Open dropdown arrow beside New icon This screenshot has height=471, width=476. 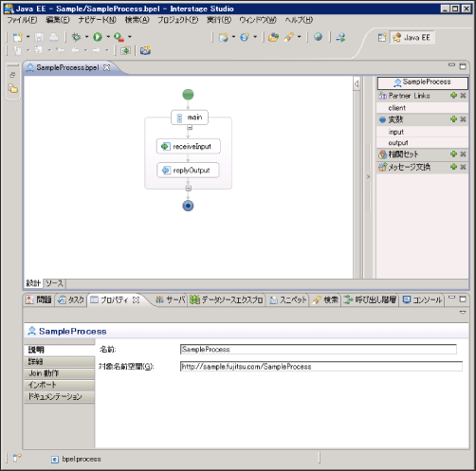click(x=27, y=37)
